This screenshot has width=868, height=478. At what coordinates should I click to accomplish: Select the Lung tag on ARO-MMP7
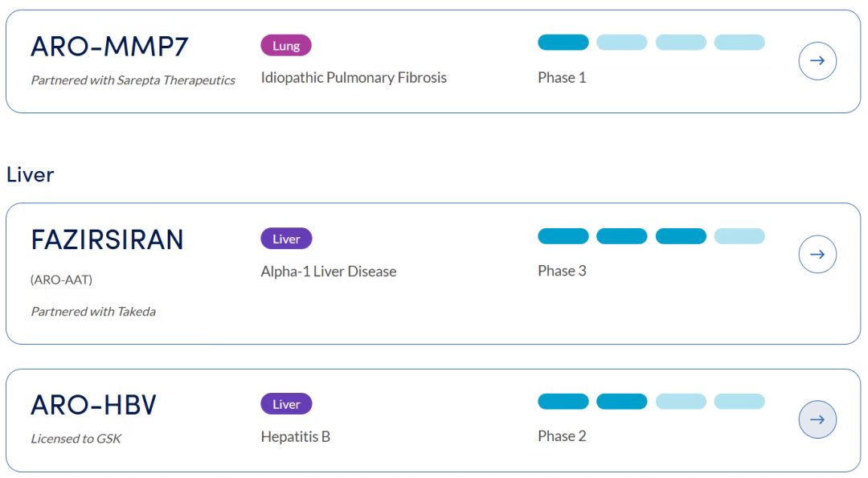pos(286,46)
